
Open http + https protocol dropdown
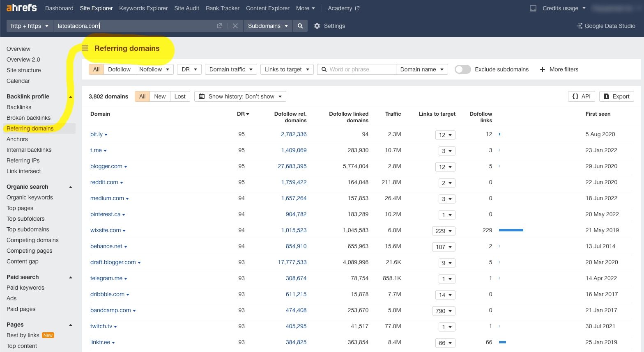click(30, 26)
